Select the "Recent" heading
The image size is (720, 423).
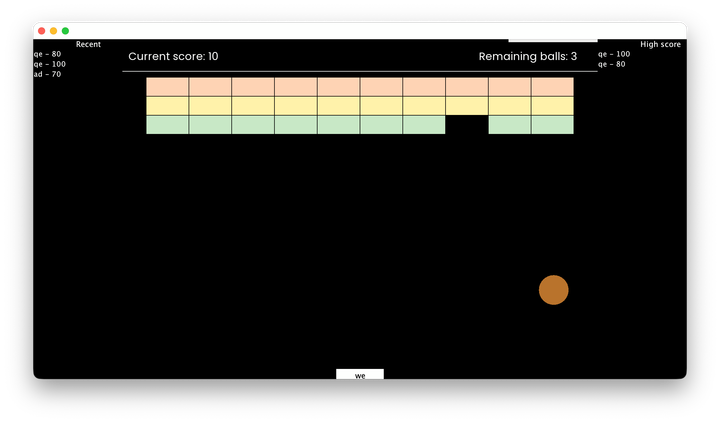click(x=88, y=44)
